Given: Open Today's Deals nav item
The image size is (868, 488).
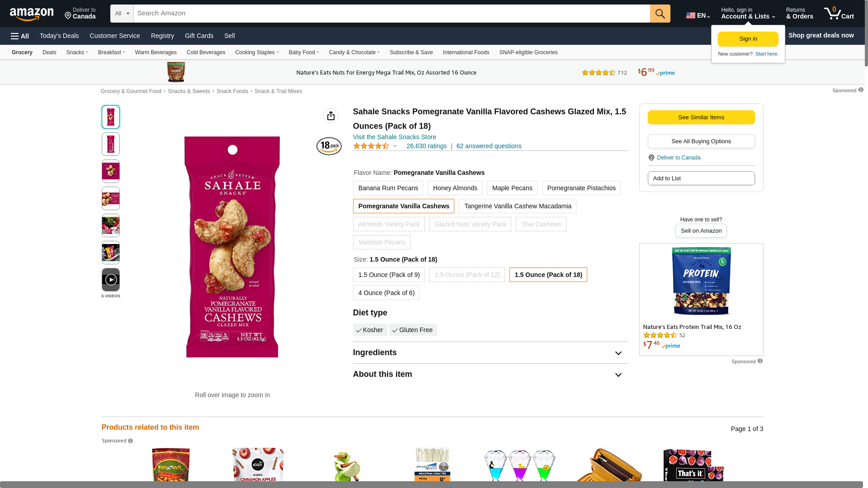Looking at the screenshot, I should click(59, 36).
